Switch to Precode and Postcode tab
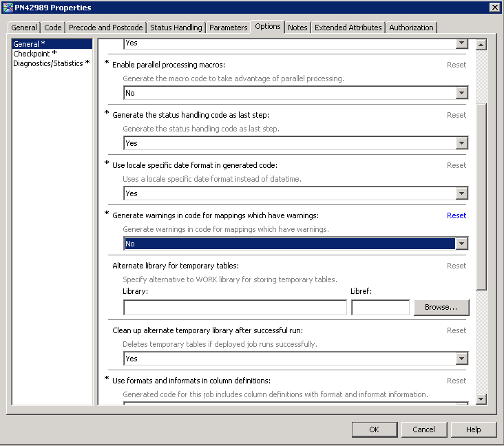The width and height of the screenshot is (504, 446). pyautogui.click(x=105, y=28)
